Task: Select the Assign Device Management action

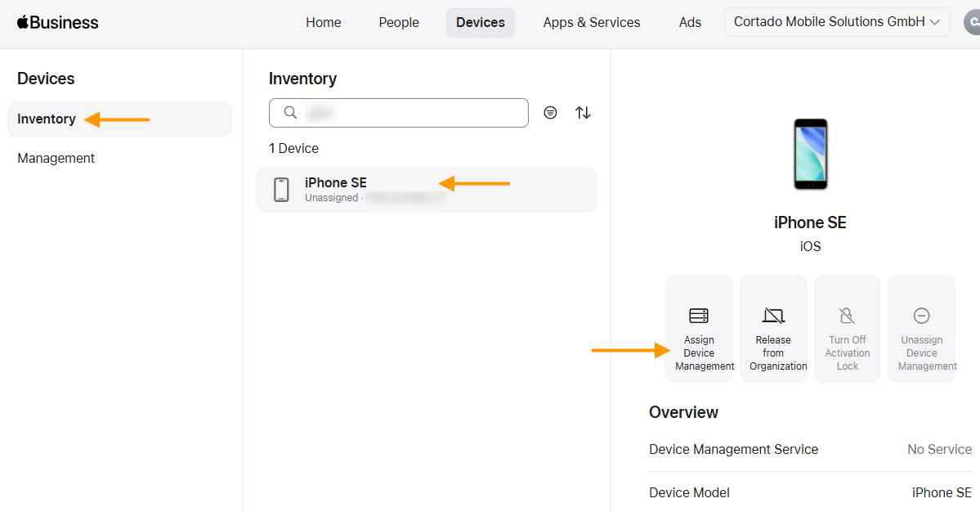Action: (x=699, y=328)
